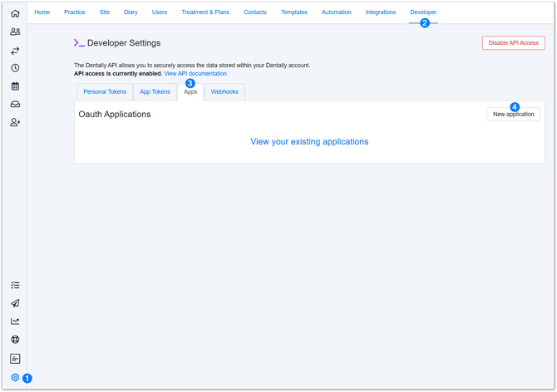Click the inbox tray sidebar icon
This screenshot has height=392, width=557.
(x=15, y=105)
